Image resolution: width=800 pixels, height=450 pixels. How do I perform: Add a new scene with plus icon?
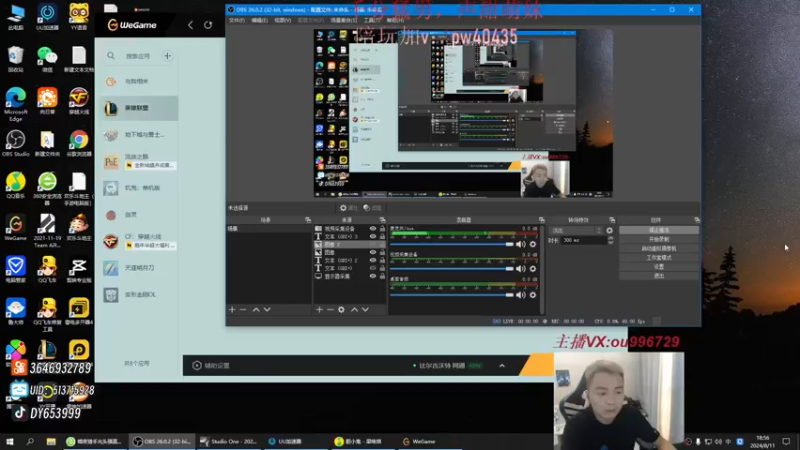232,309
